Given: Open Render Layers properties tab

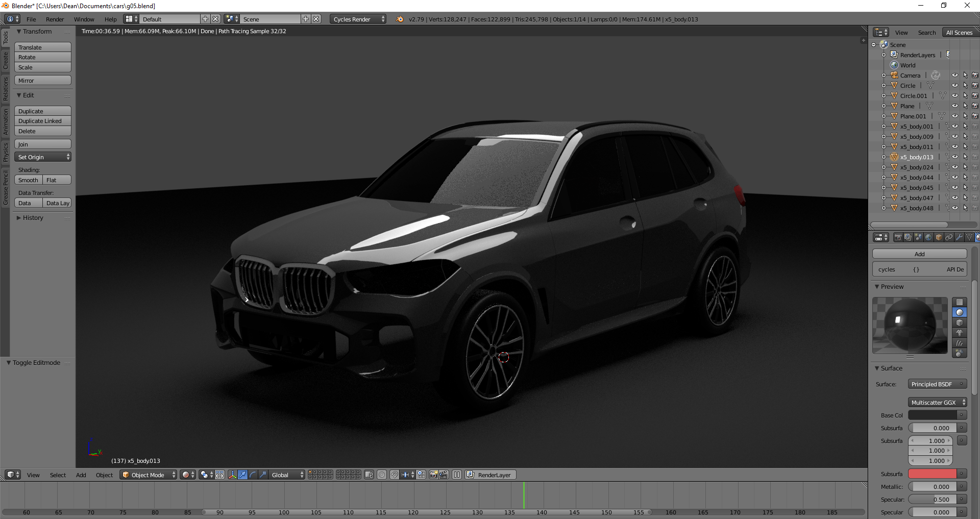Looking at the screenshot, I should 909,237.
